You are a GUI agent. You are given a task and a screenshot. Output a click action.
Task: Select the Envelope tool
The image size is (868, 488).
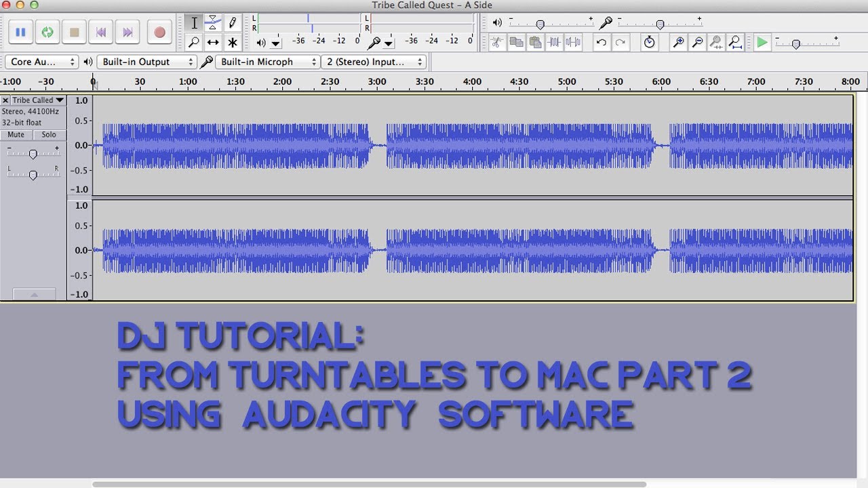point(213,22)
